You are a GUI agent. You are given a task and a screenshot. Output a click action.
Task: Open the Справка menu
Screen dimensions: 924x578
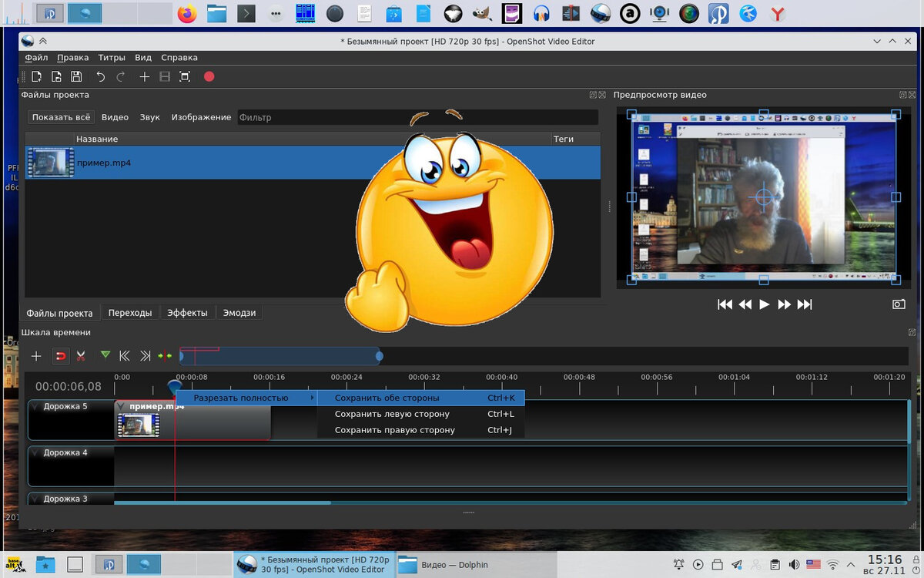(x=179, y=58)
